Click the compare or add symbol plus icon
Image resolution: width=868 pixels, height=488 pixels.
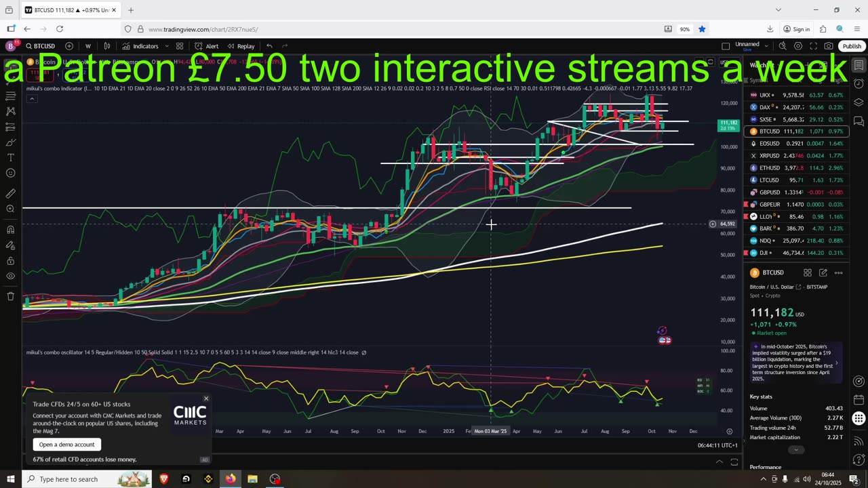68,46
